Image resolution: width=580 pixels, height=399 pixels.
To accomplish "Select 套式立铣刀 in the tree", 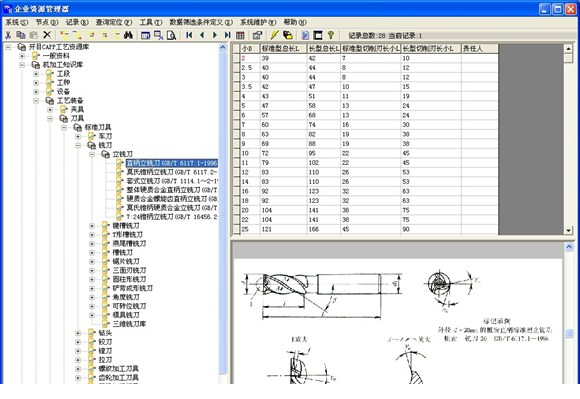I will [172, 181].
